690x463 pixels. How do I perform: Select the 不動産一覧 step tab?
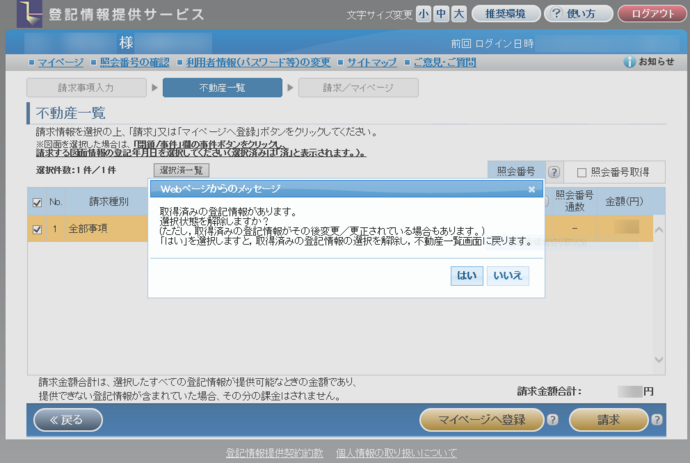pyautogui.click(x=222, y=88)
